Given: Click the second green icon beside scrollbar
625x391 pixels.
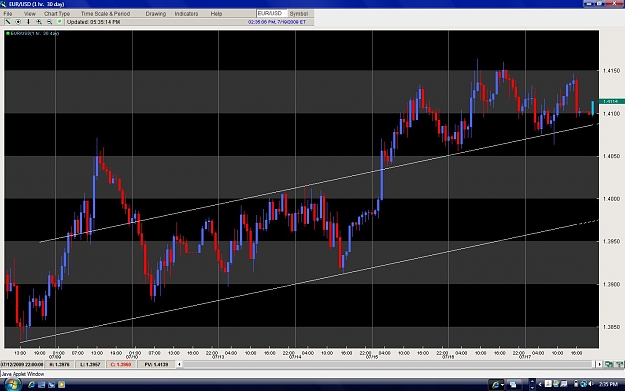Looking at the screenshot, I should coord(619,364).
